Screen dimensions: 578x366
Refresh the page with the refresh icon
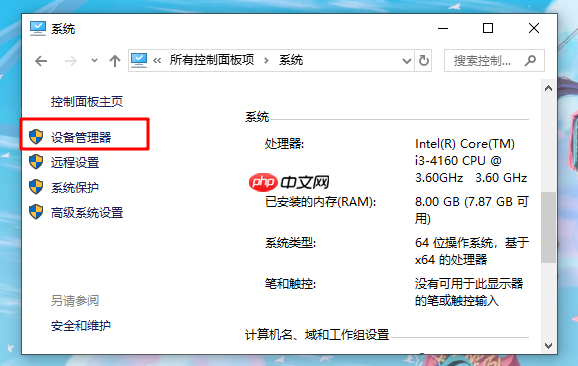point(424,60)
